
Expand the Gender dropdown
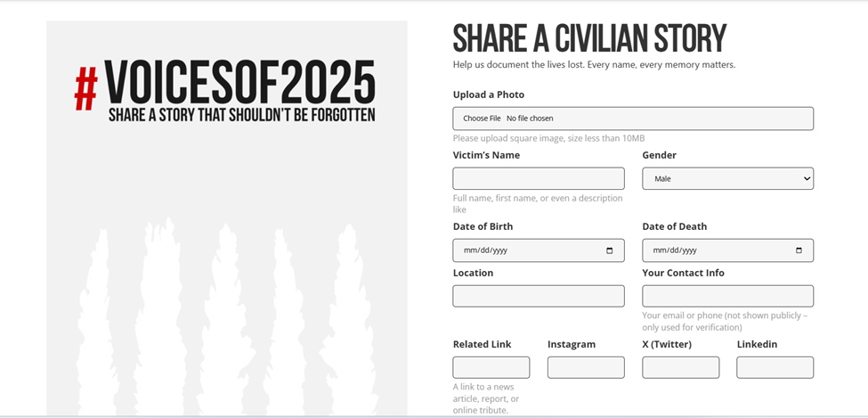[x=727, y=179]
